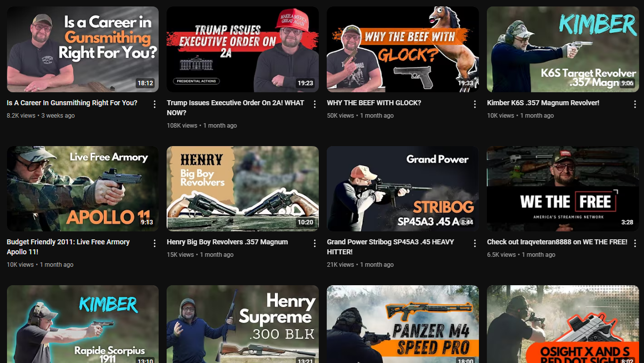
Task: Play the Henry Big Boy Revolvers thumbnail
Action: [242, 188]
